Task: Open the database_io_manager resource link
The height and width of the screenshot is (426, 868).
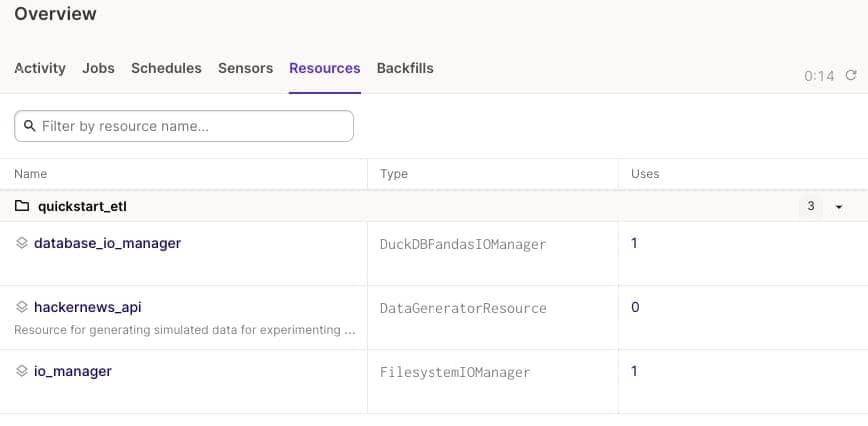Action: pos(107,243)
